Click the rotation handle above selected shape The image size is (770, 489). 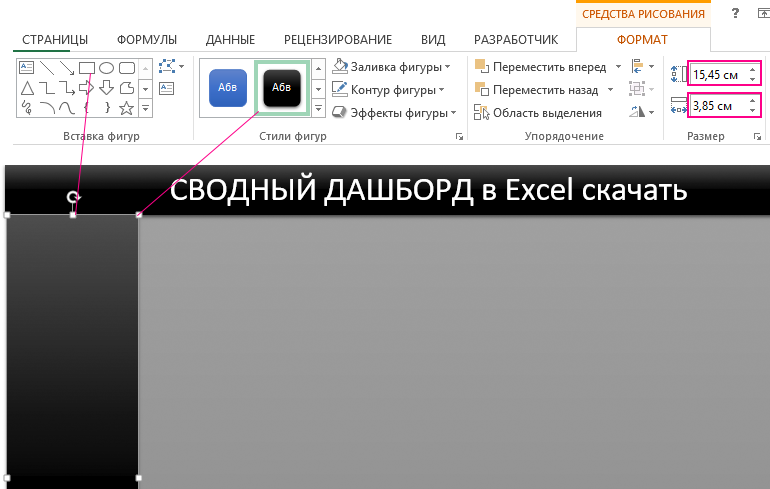(73, 197)
